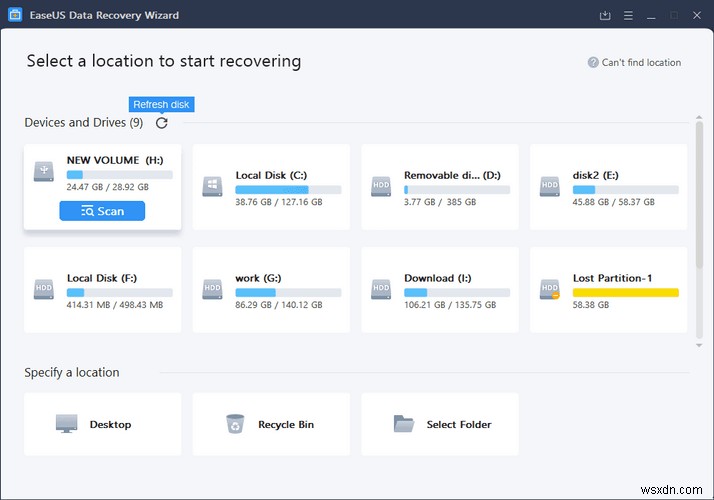The image size is (714, 500).
Task: Select the Lost Partition-1 drive icon
Action: click(549, 289)
